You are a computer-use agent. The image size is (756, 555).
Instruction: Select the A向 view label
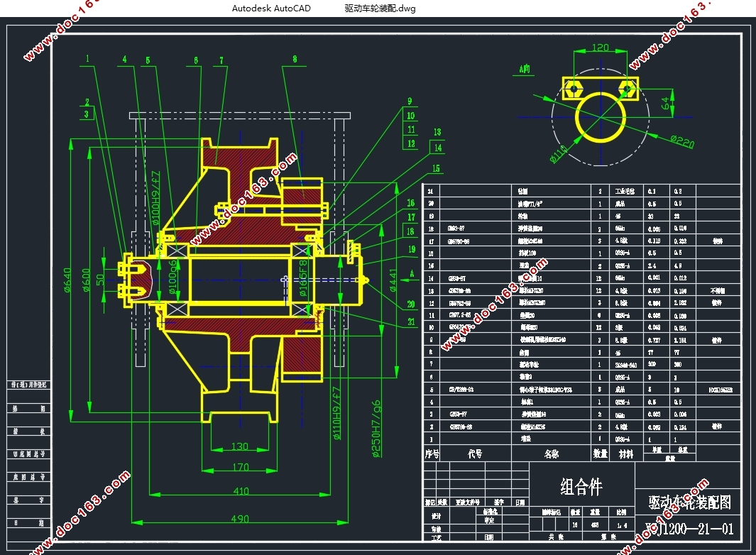525,70
